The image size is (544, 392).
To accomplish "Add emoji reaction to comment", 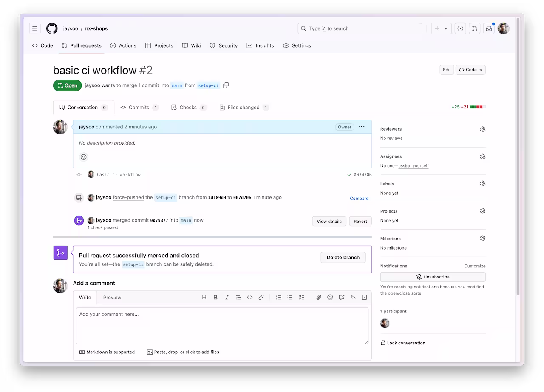I will [x=84, y=157].
